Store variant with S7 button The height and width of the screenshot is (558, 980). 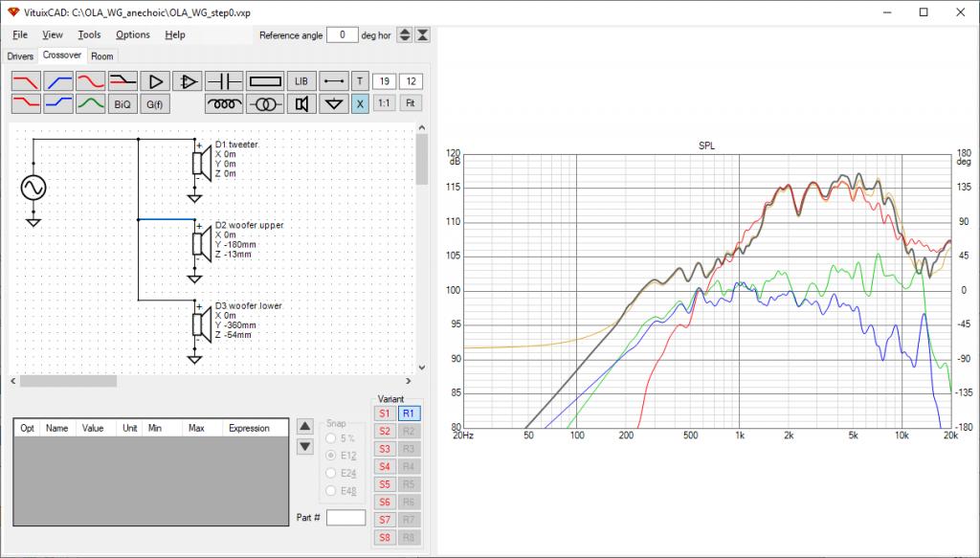(x=385, y=520)
